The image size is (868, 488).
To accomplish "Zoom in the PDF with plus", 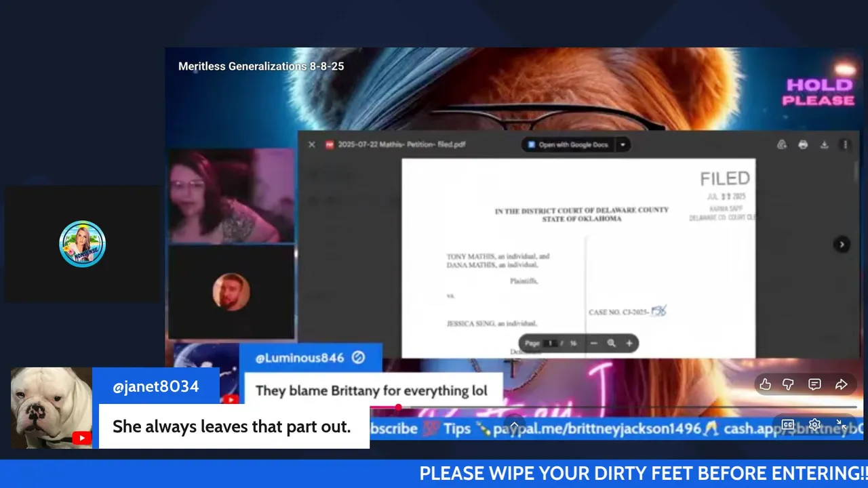I will (629, 344).
